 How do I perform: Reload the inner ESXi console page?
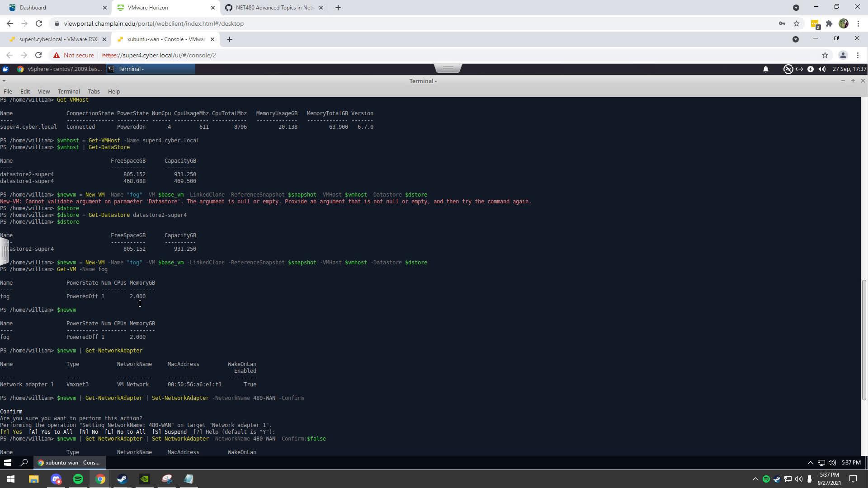38,55
